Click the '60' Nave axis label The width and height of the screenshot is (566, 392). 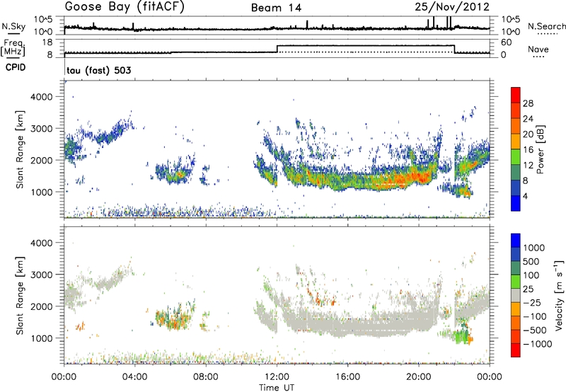point(507,42)
